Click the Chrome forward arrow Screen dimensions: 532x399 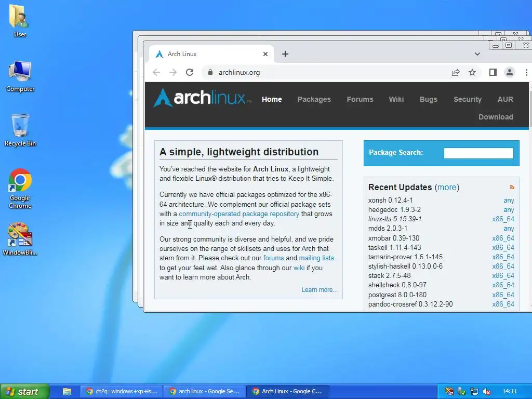pos(173,72)
